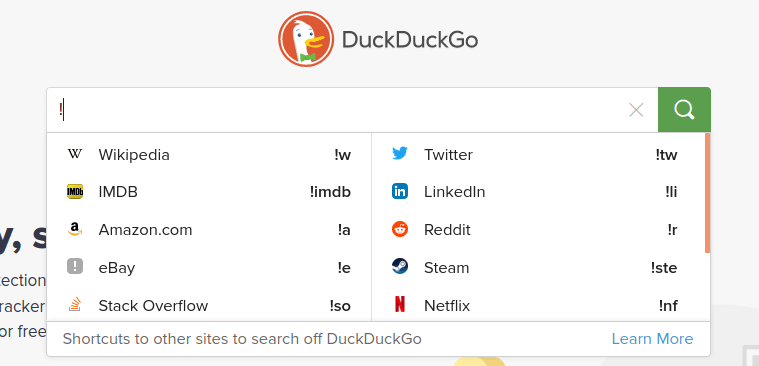Pick the Amazon.com icon

point(75,229)
